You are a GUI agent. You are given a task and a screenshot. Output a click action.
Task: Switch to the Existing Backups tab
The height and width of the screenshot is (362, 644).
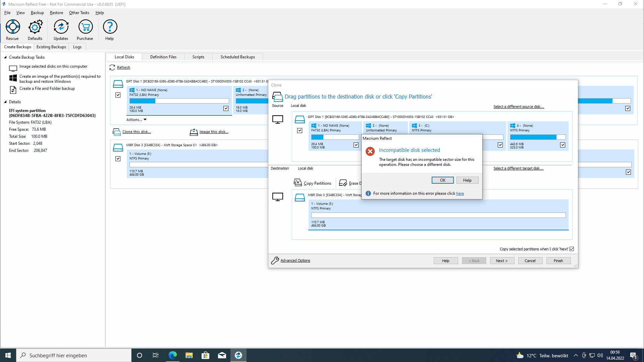click(51, 47)
